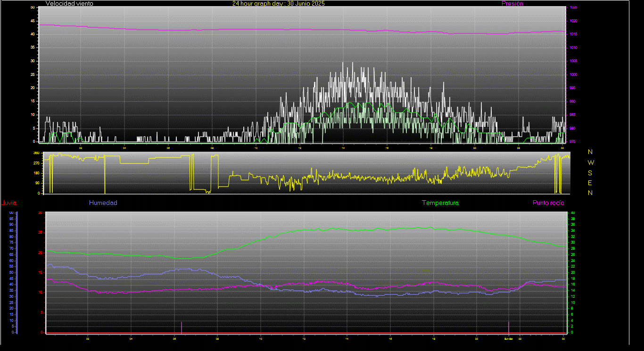Click hour "20" under the temperature chart
Image resolution: width=644 pixels, height=351 pixels.
[x=477, y=338]
